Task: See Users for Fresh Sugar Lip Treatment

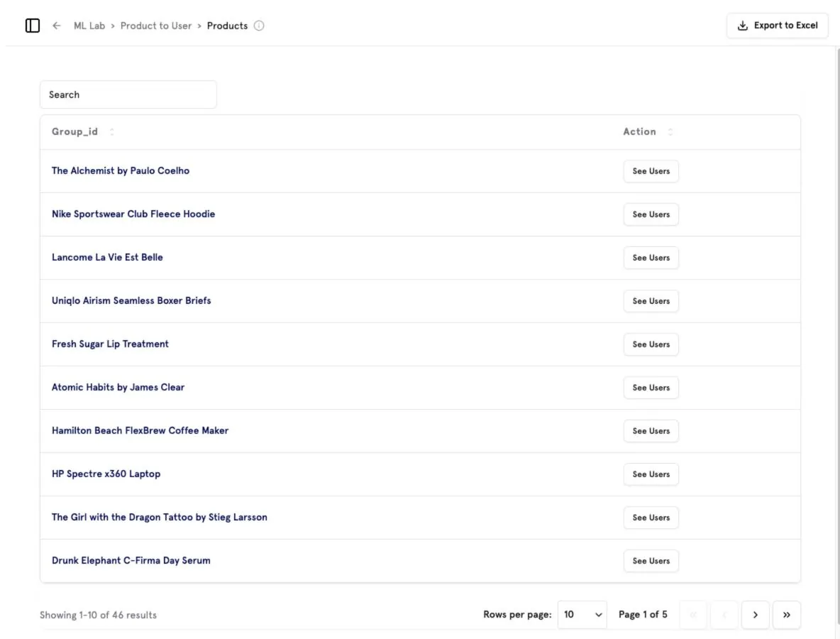Action: [x=651, y=344]
